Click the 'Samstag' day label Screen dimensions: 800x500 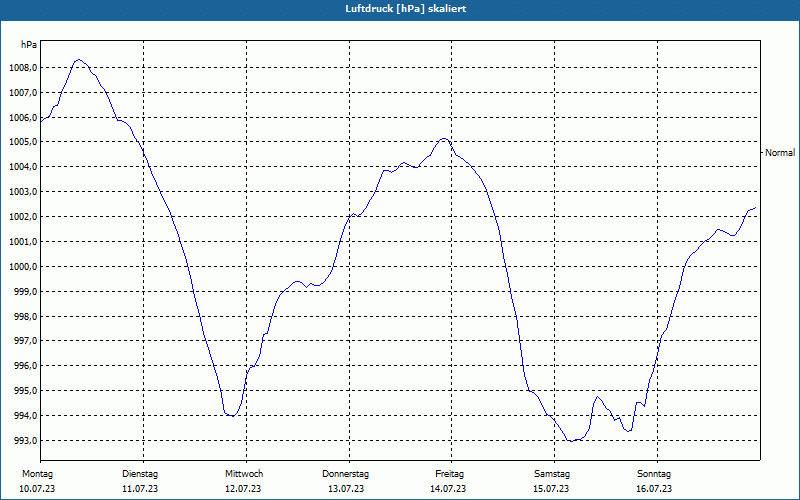(x=552, y=474)
